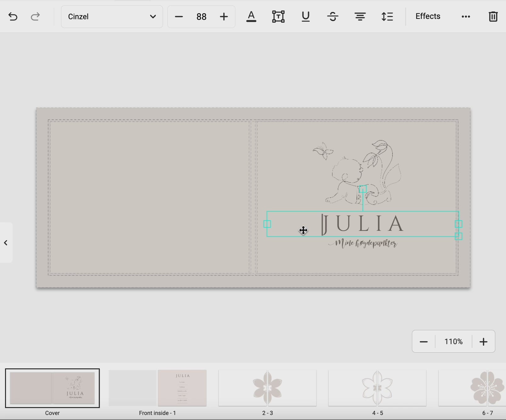
Task: Select the Front inside - 1 page thumbnail
Action: (x=158, y=388)
